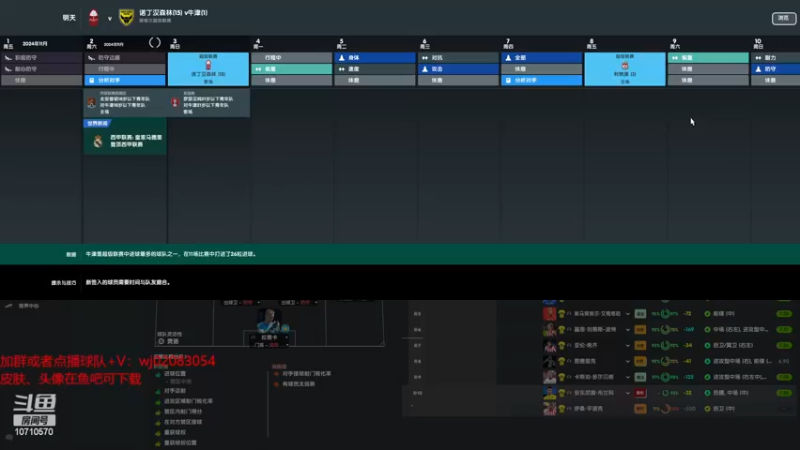Screen dimensions: 800x450
Task: Expand the chevron on the -169 player row
Action: (628, 330)
